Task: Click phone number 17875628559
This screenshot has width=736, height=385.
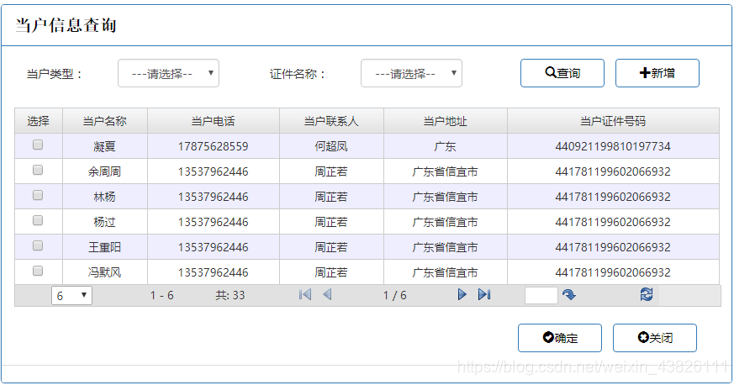Action: pos(213,146)
